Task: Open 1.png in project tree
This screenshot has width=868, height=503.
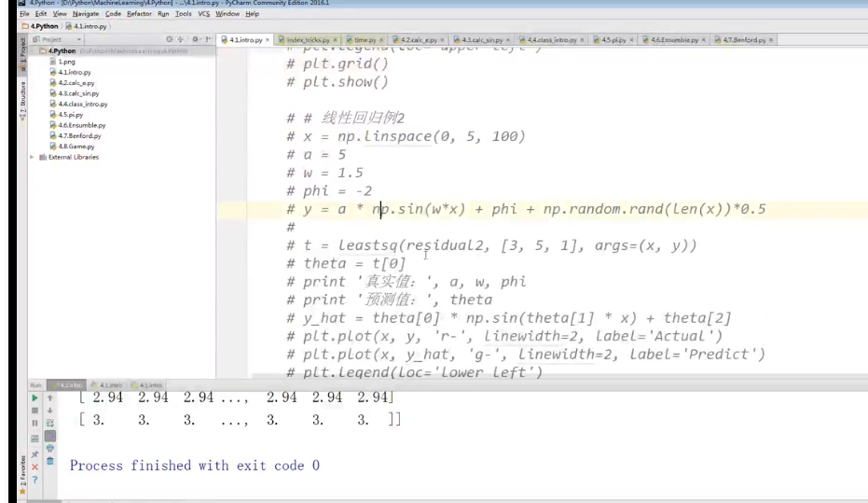Action: (62, 62)
